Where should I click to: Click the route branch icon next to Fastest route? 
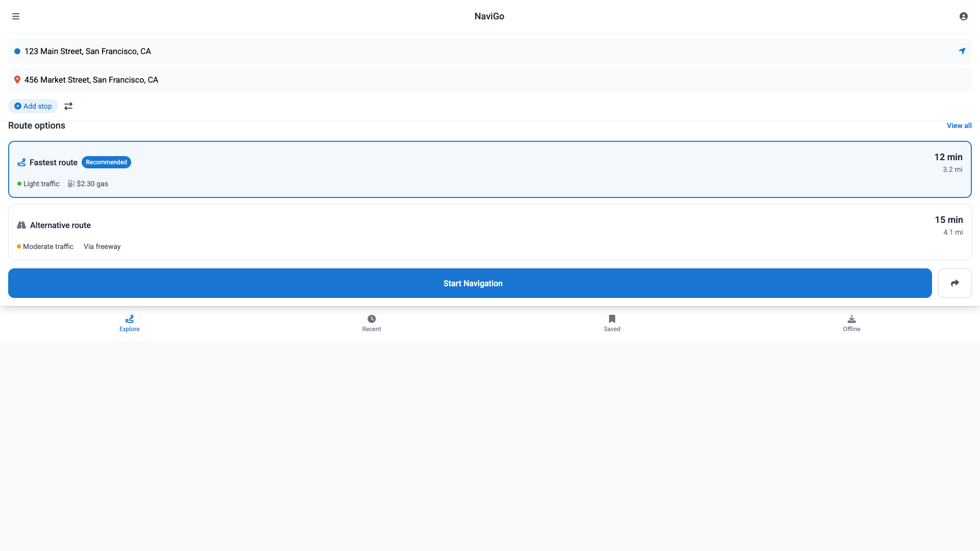point(21,162)
